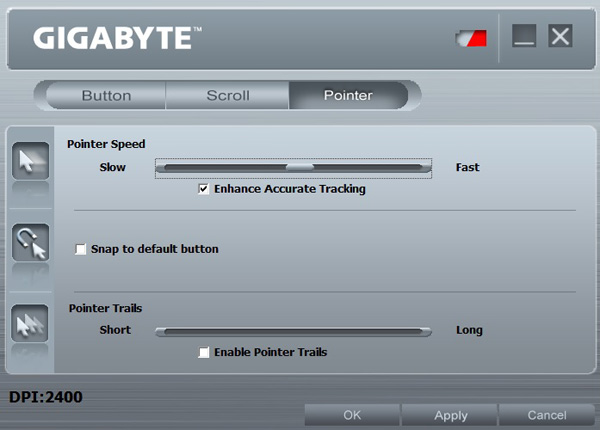Click the Long label by the trails slider
600x430 pixels.
pos(469,330)
